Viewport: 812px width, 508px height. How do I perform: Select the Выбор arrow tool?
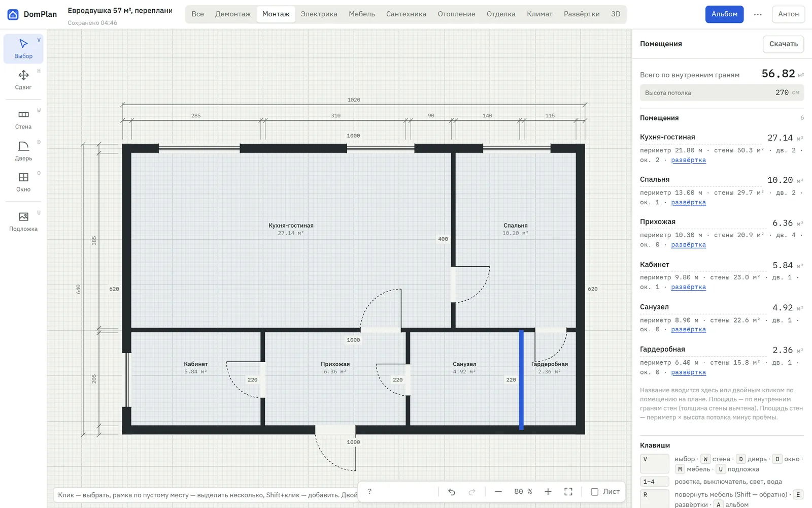(x=23, y=49)
